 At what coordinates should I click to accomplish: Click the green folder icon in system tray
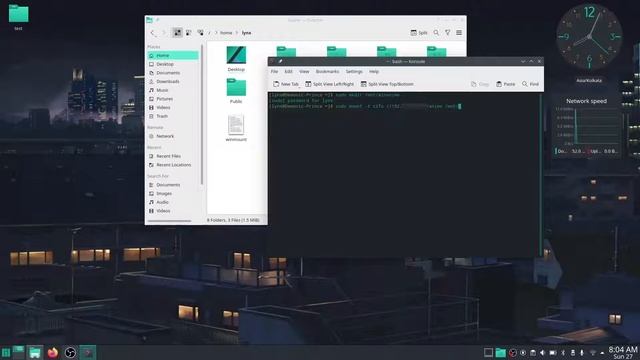(x=501, y=353)
